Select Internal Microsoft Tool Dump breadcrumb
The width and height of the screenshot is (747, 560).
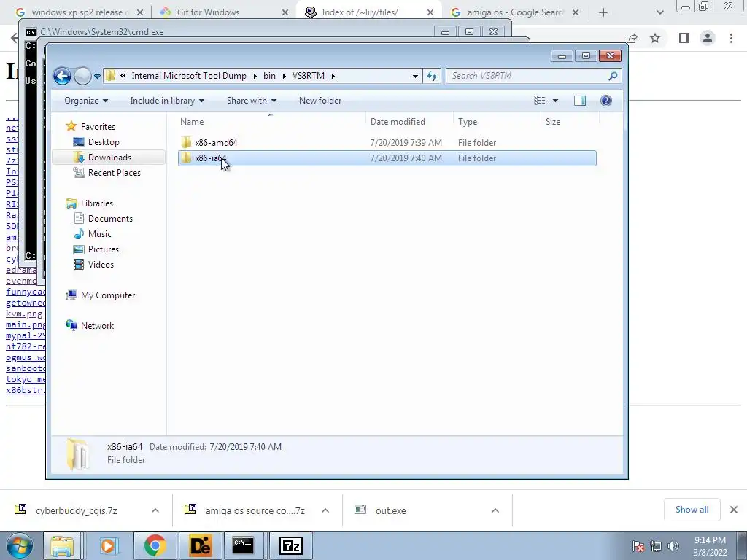coord(189,76)
